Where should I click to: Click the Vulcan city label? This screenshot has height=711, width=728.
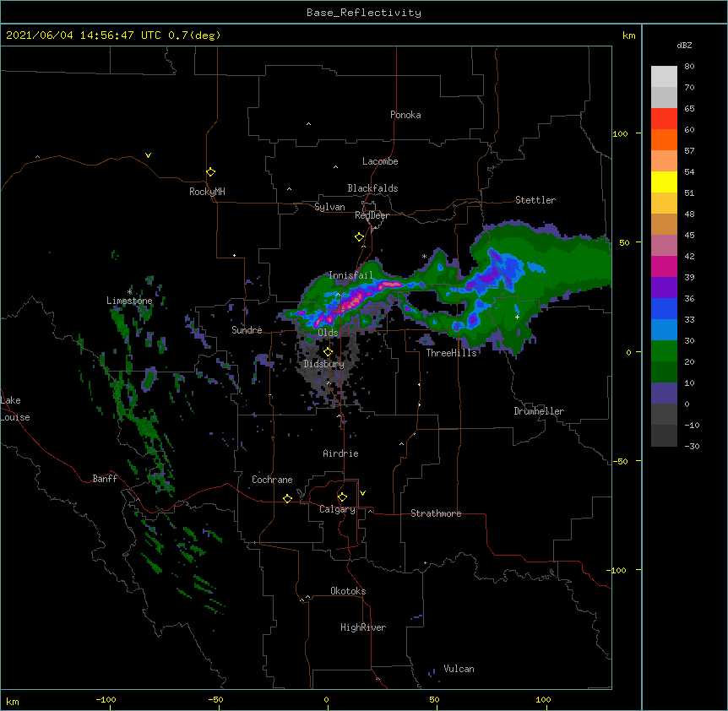point(459,669)
